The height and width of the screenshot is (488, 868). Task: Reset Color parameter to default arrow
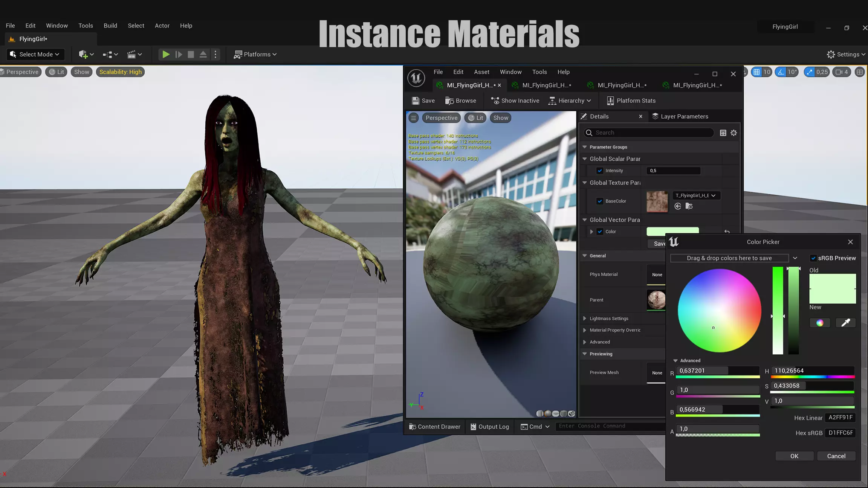click(x=727, y=232)
